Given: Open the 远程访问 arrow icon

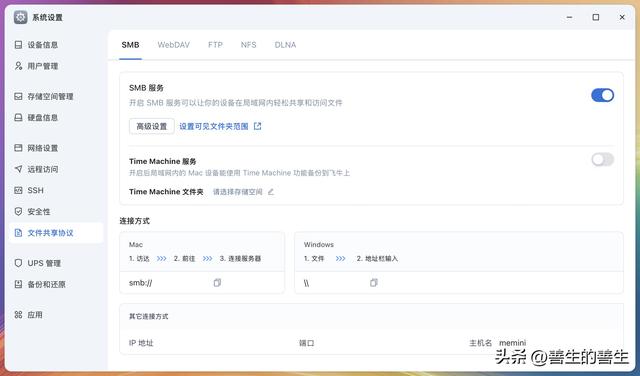Looking at the screenshot, I should click(x=18, y=169).
